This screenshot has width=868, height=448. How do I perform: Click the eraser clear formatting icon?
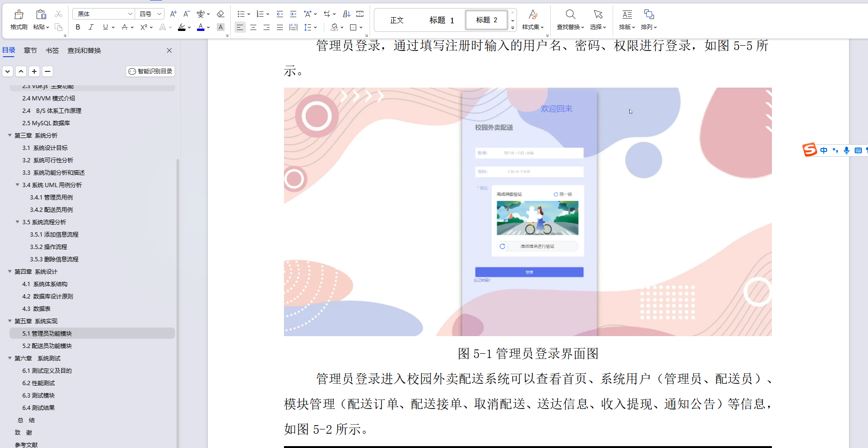tap(221, 14)
